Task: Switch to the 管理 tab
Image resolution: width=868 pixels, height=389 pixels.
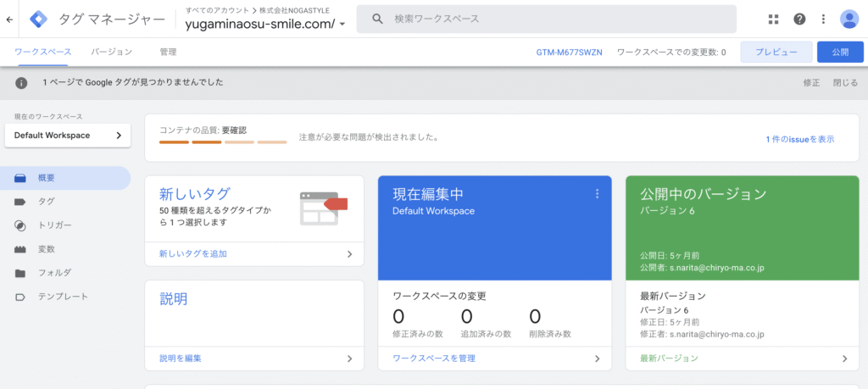Action: (168, 52)
